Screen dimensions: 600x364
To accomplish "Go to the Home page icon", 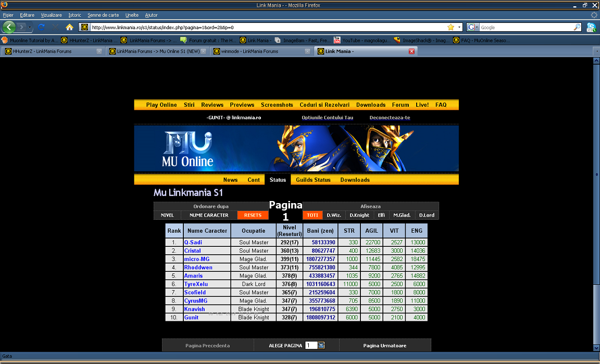I will (x=69, y=27).
